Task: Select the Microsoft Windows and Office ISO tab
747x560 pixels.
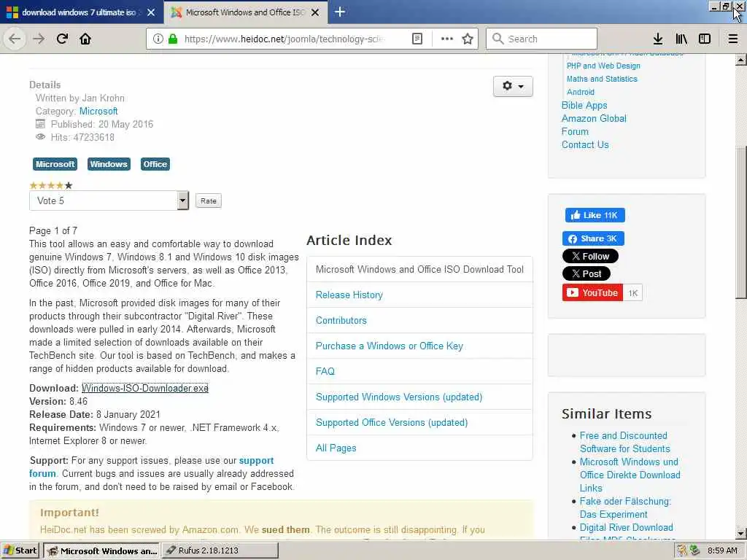Action: tap(245, 12)
